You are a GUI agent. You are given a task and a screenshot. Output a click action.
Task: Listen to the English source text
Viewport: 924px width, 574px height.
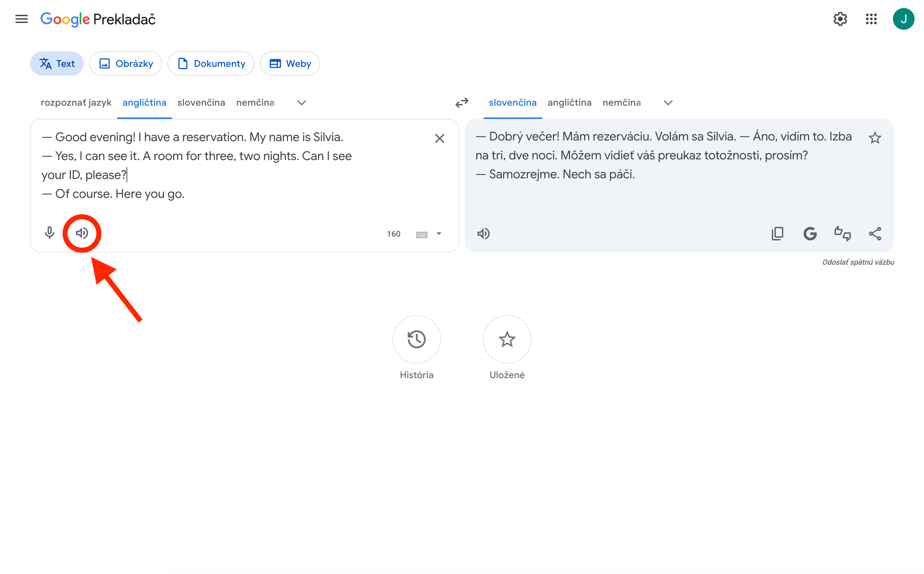tap(82, 233)
